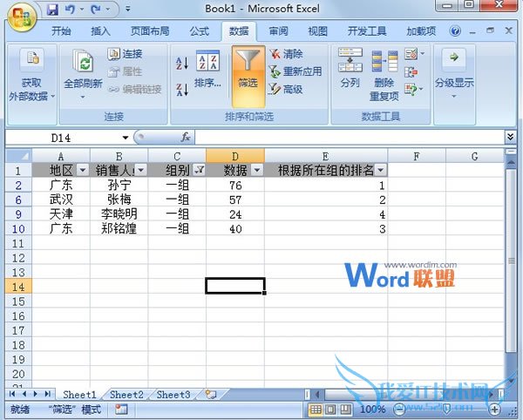
Task: Remove duplicate items
Action: [x=384, y=75]
